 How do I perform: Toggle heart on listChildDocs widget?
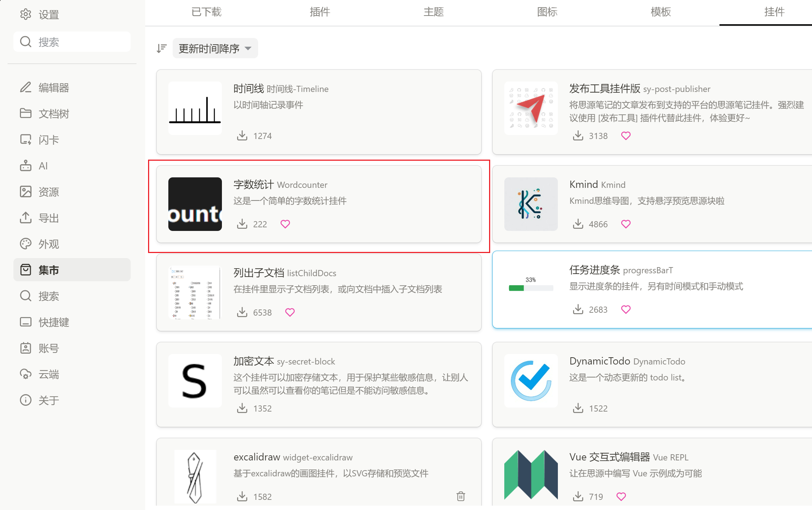[290, 312]
